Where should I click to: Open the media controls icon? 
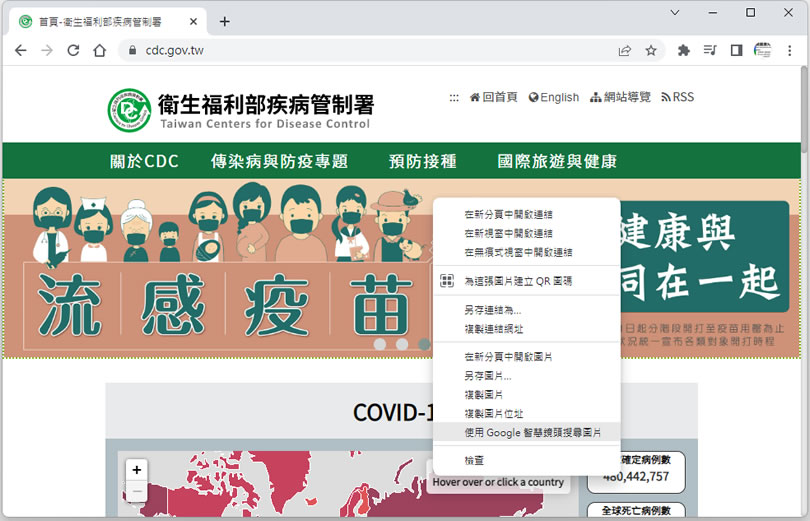coord(710,50)
